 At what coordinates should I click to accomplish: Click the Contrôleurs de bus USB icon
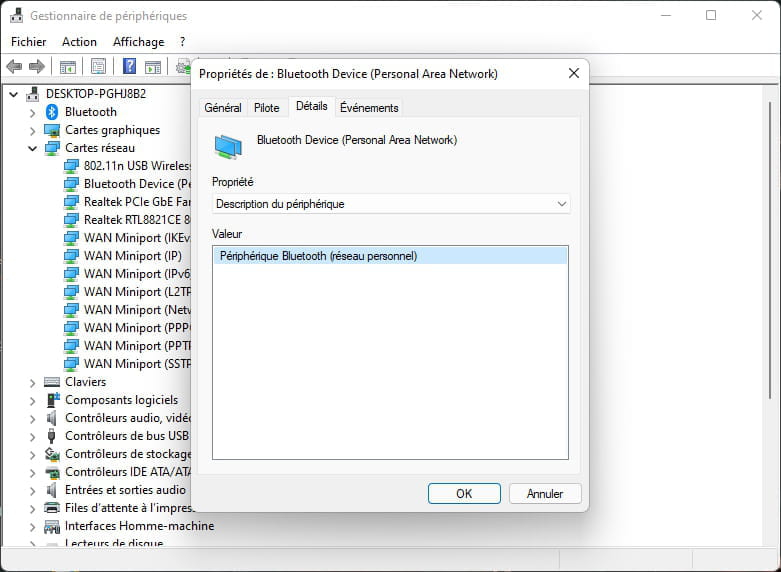[x=51, y=435]
